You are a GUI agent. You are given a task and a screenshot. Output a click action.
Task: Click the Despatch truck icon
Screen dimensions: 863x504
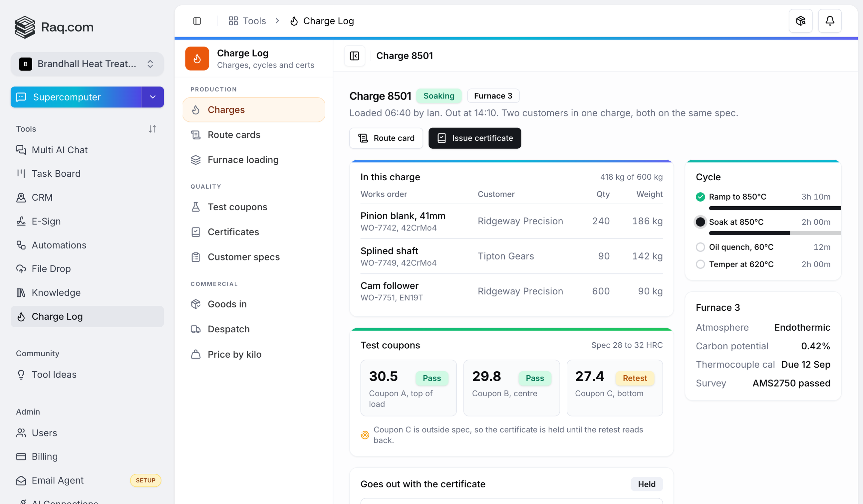tap(195, 329)
